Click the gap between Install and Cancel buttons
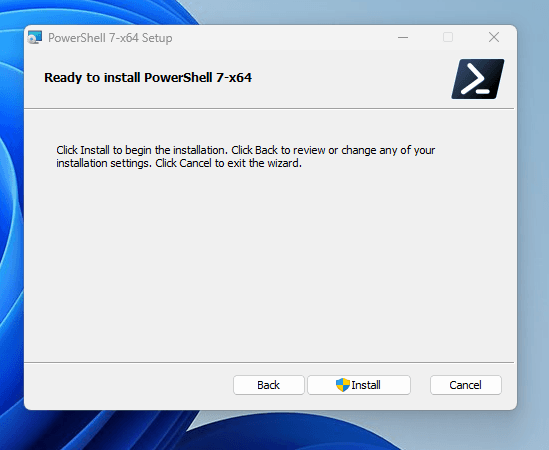The height and width of the screenshot is (450, 549). [x=420, y=385]
